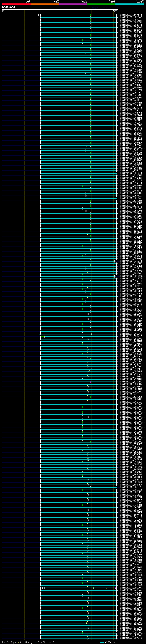Select hit label UniRef100_Q9M428

[131, 336]
